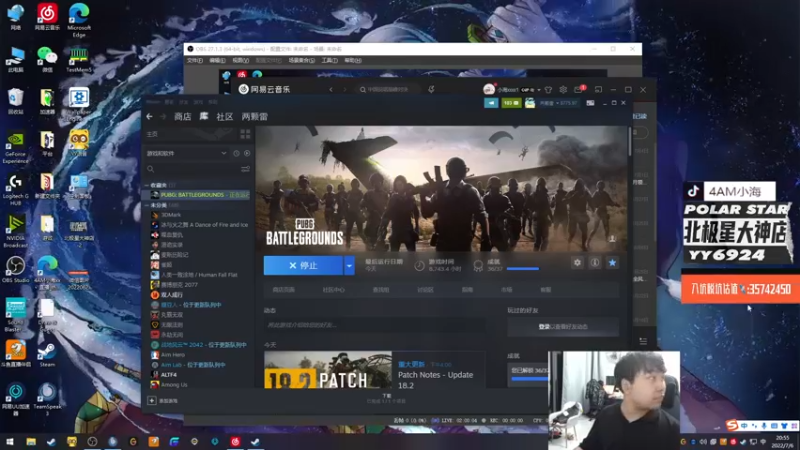Click the Sogou input method toolbar icon
Viewport: 800px width, 450px height.
click(x=732, y=425)
